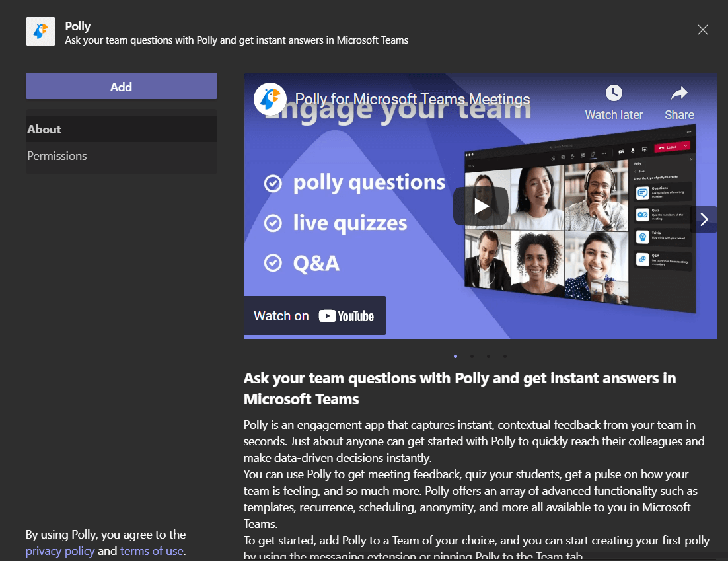Play the Polly YouTube video
Screen dimensions: 728x561
click(x=480, y=206)
